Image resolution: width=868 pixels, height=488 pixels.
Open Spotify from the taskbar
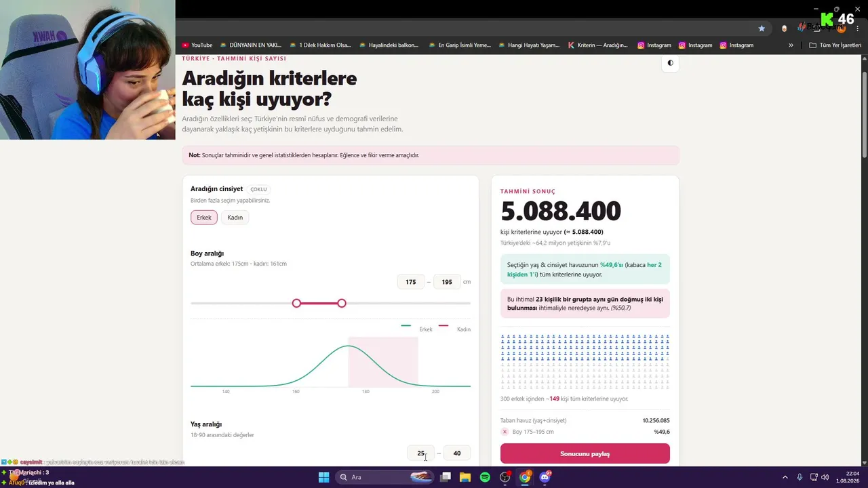tap(485, 477)
